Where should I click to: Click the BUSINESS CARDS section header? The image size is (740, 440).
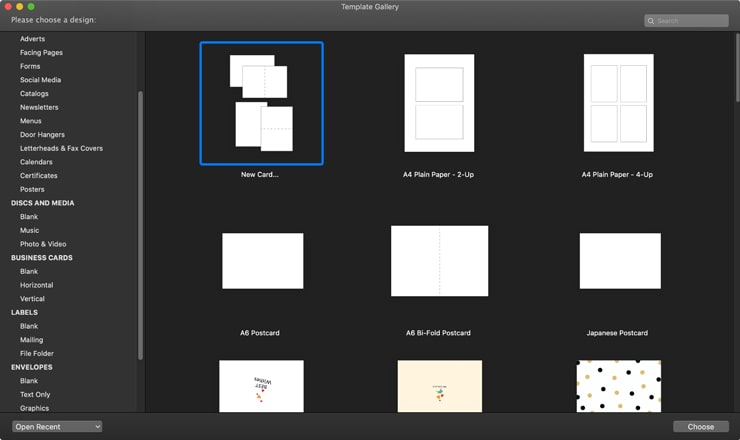pyautogui.click(x=42, y=258)
